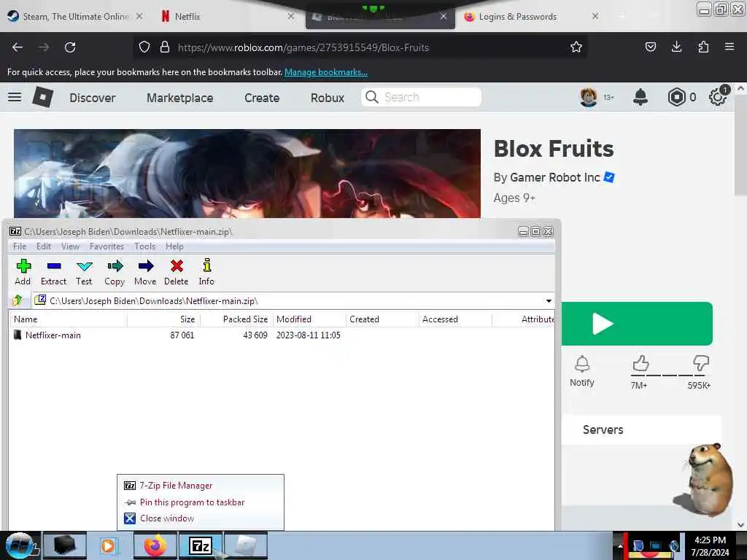Click the Roblox search field
This screenshot has width=747, height=560.
[421, 97]
